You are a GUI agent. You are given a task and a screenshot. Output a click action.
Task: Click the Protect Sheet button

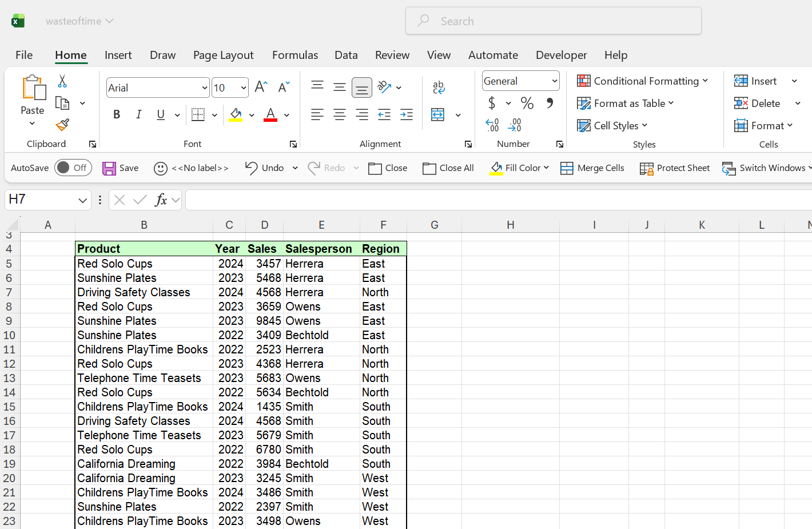tap(675, 168)
